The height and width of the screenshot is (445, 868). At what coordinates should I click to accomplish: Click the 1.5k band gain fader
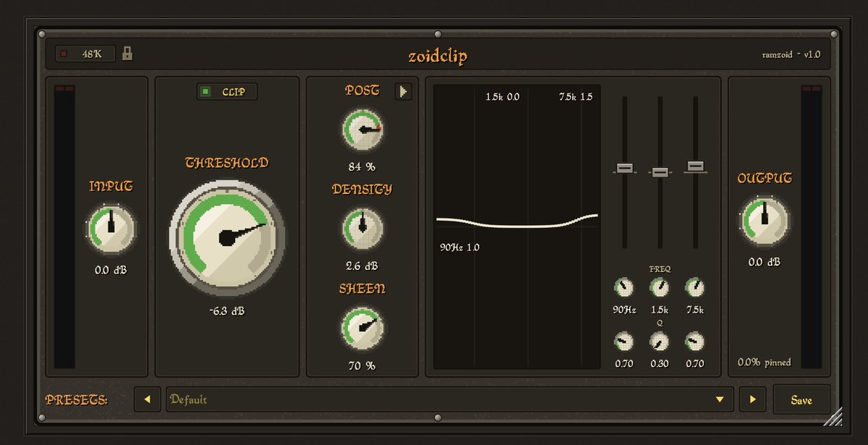(x=660, y=172)
